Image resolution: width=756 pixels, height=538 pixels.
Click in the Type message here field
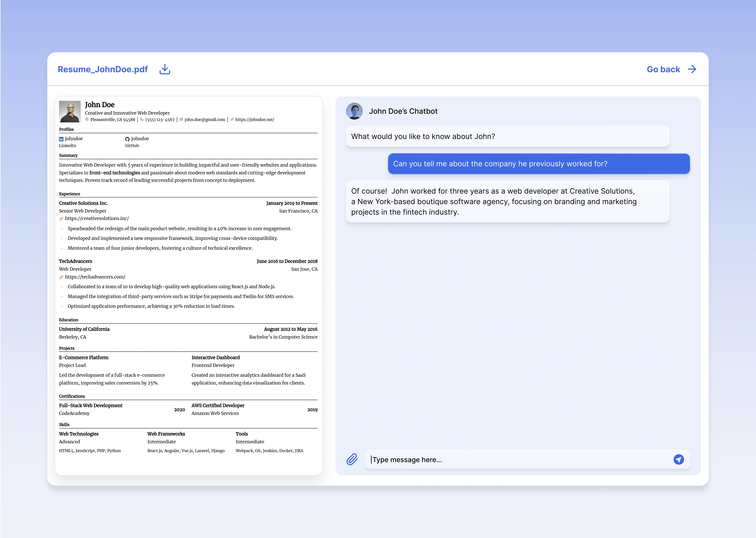tap(527, 460)
